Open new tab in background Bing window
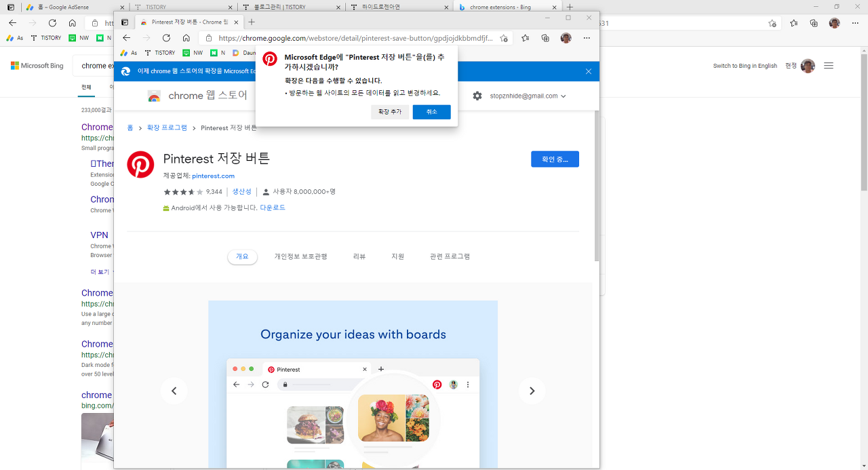 [x=570, y=7]
